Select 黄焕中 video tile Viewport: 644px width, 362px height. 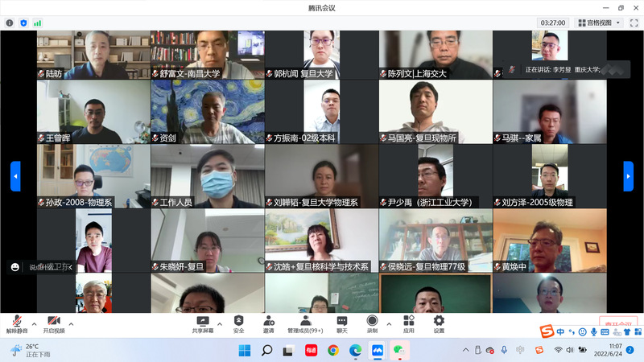(x=550, y=241)
